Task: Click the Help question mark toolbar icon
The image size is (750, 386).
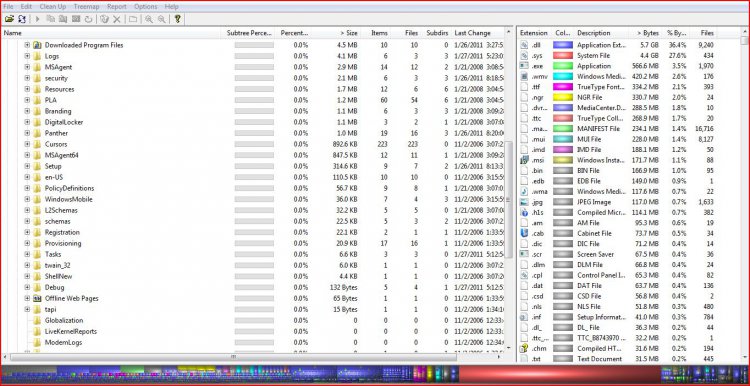Action: click(x=177, y=19)
